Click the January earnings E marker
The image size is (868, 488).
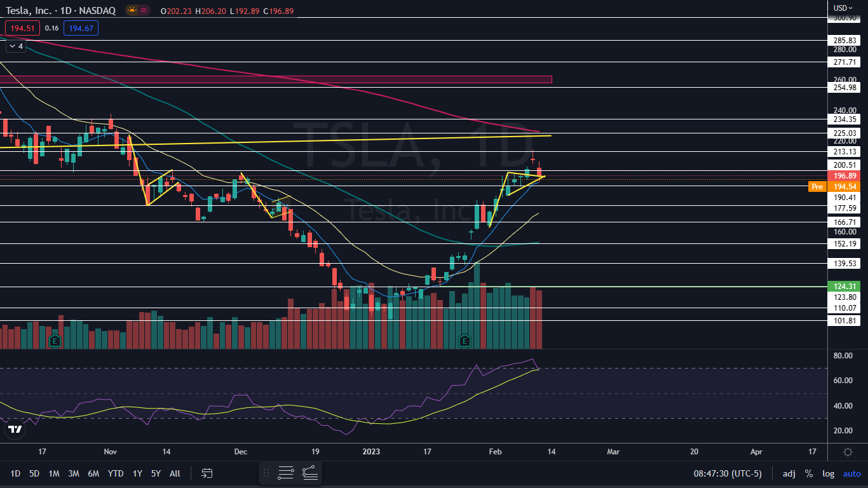click(x=465, y=341)
